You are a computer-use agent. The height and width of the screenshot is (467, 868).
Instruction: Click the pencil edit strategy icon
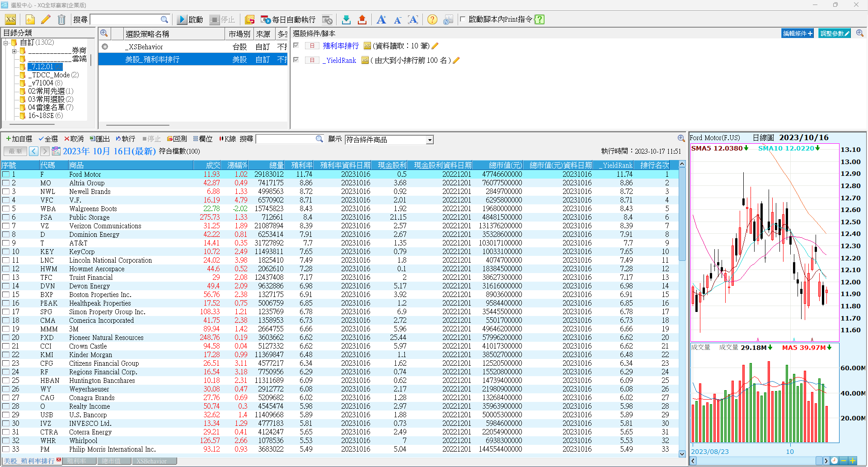pyautogui.click(x=46, y=19)
